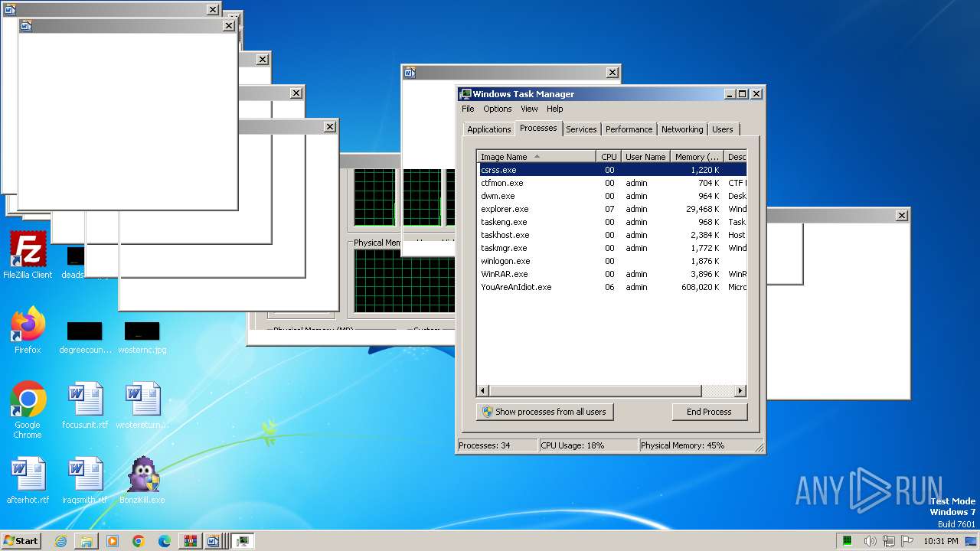Click the Task Manager taskbar button

pyautogui.click(x=243, y=541)
